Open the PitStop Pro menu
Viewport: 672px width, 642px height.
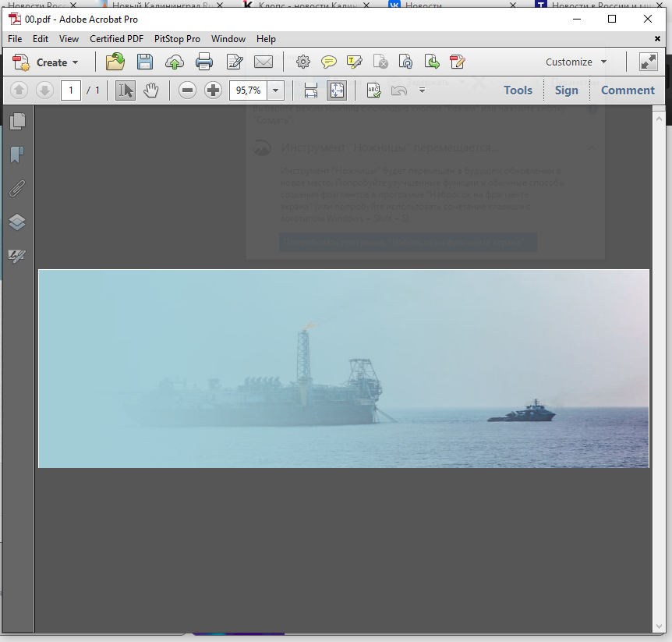177,39
